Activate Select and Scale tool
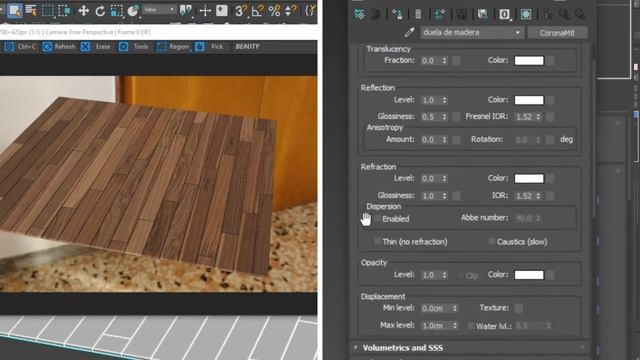Screen dimensions: 640x360 click(x=116, y=11)
